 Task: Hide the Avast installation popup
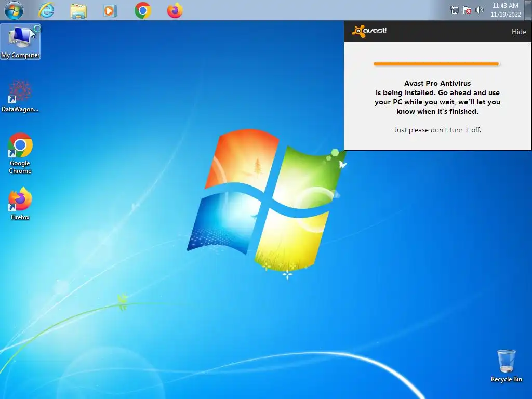tap(519, 32)
